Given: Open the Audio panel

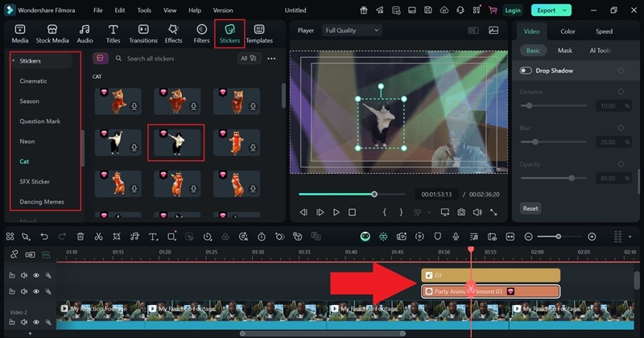Looking at the screenshot, I should pos(85,34).
